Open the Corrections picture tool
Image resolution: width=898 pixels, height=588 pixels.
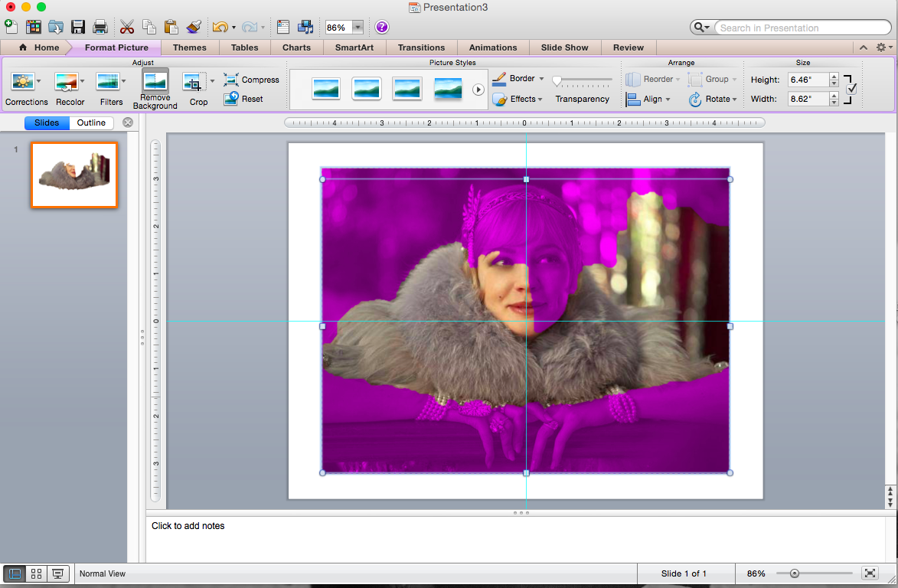coord(22,81)
